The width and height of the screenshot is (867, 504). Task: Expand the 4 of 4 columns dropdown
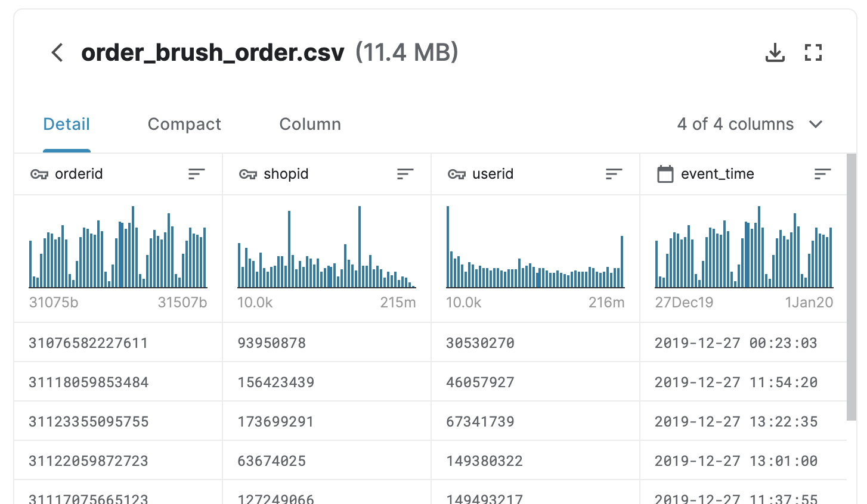[750, 124]
